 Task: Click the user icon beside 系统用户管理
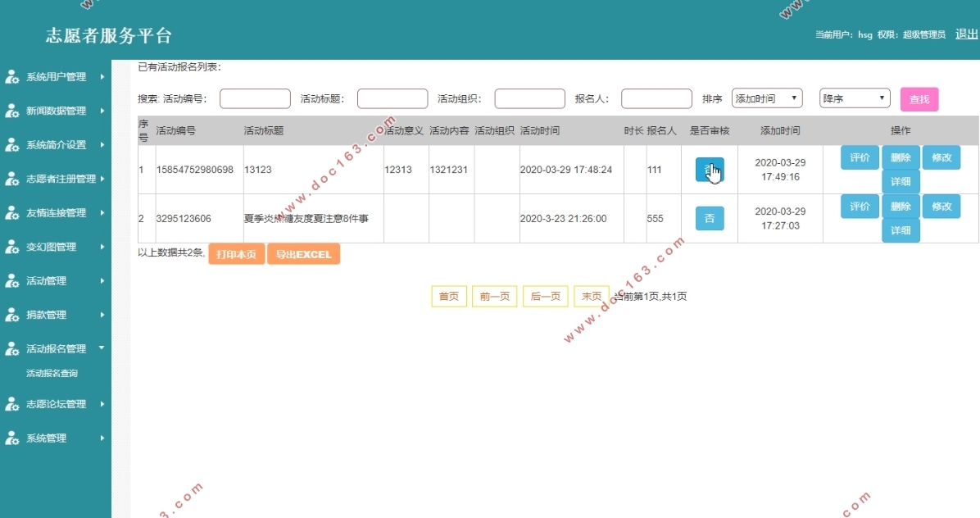[x=11, y=77]
